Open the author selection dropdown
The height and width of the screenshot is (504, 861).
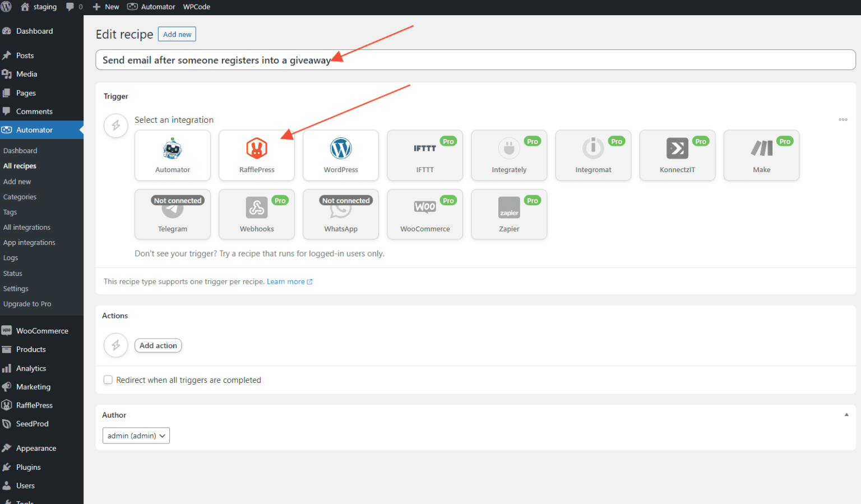pos(136,436)
